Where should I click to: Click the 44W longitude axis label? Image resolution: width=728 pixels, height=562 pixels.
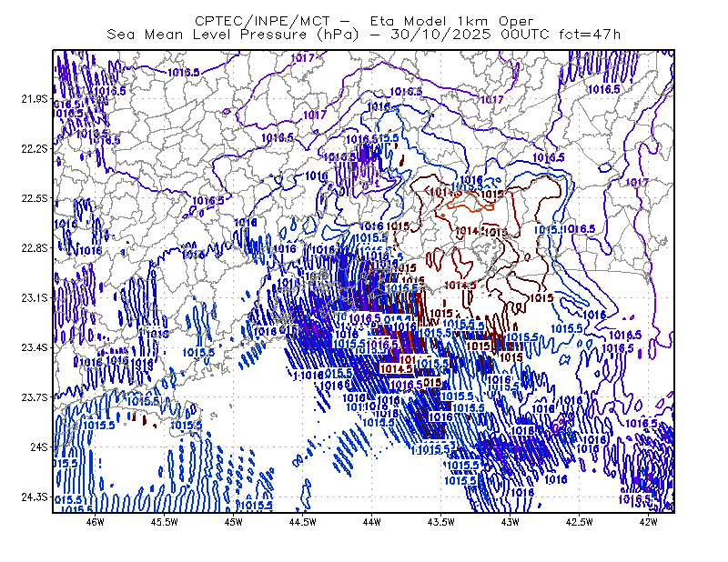372,522
